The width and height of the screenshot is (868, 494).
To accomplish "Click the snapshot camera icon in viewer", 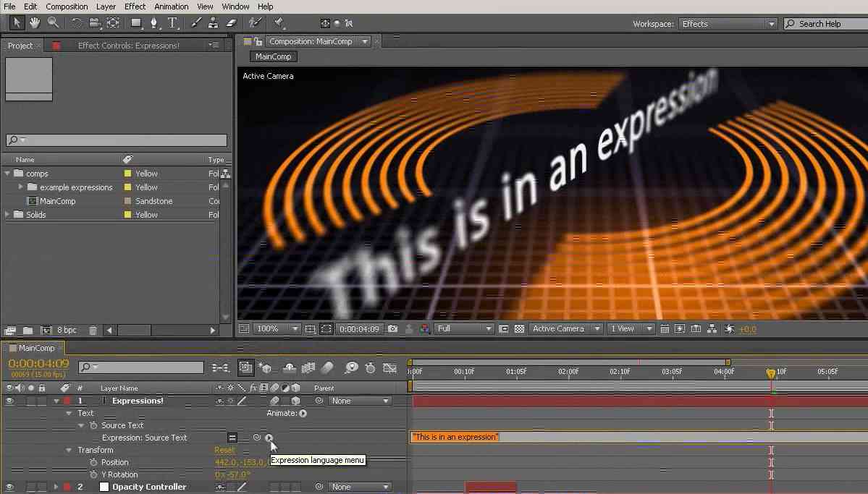I will [x=392, y=328].
